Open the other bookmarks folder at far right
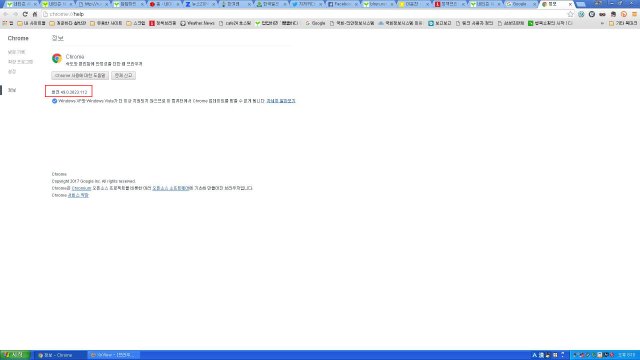Image resolution: width=640 pixels, height=360 pixels. [x=622, y=23]
